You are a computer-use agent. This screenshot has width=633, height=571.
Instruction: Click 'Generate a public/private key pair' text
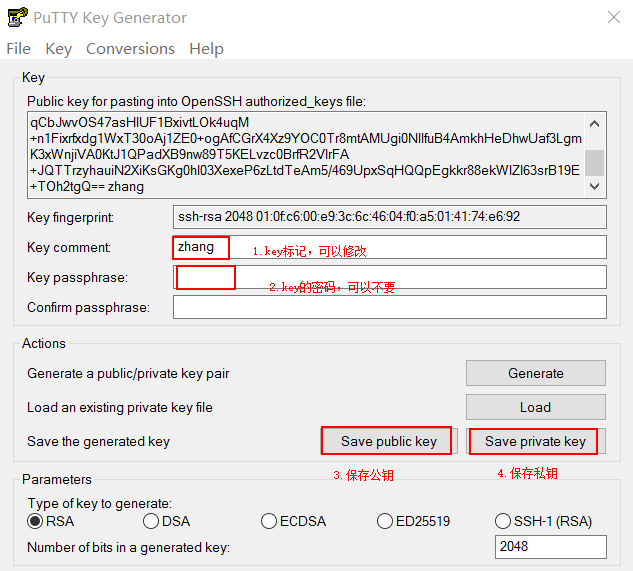coord(128,374)
